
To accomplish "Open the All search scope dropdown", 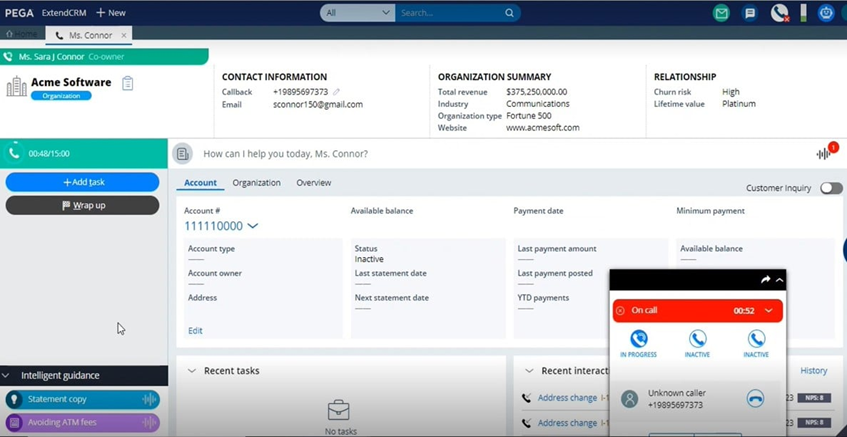I will [x=358, y=13].
